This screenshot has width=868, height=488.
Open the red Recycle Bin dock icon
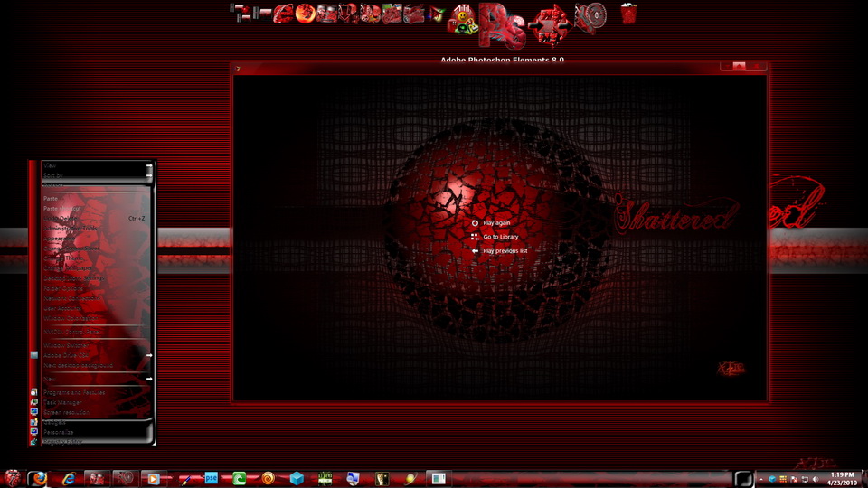tap(628, 14)
